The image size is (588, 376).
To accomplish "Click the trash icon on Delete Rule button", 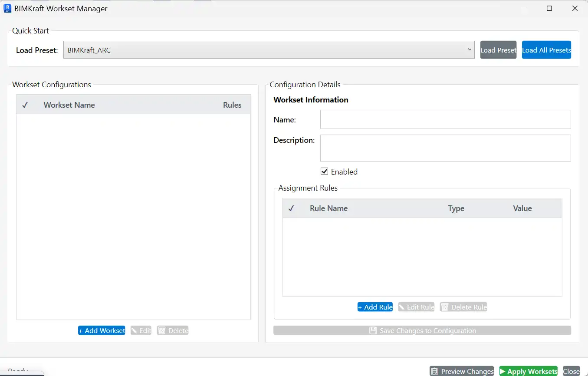I will 444,307.
